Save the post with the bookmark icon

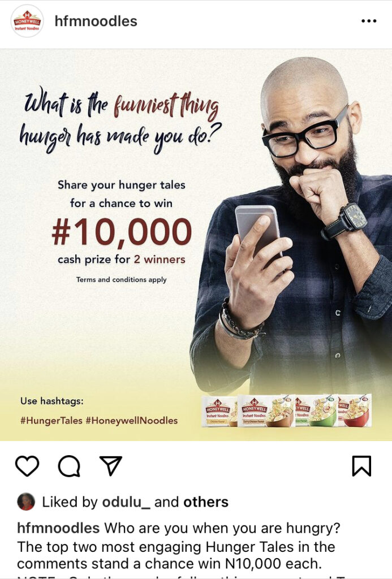(x=361, y=466)
